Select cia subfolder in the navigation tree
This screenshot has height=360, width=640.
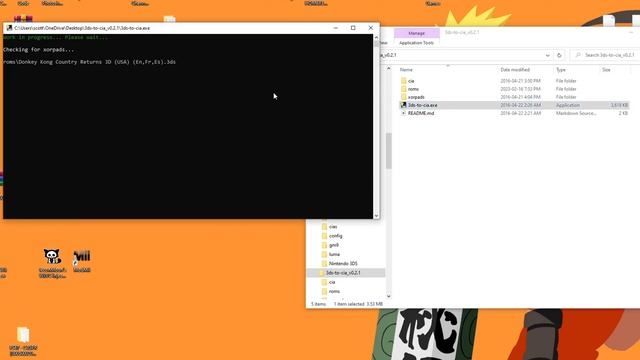(x=332, y=282)
